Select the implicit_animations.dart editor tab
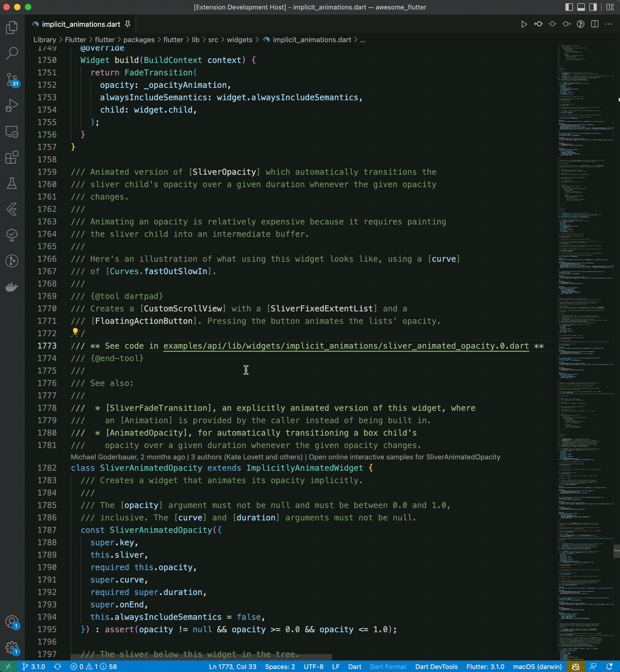Screen dimensions: 620x672 tap(81, 24)
